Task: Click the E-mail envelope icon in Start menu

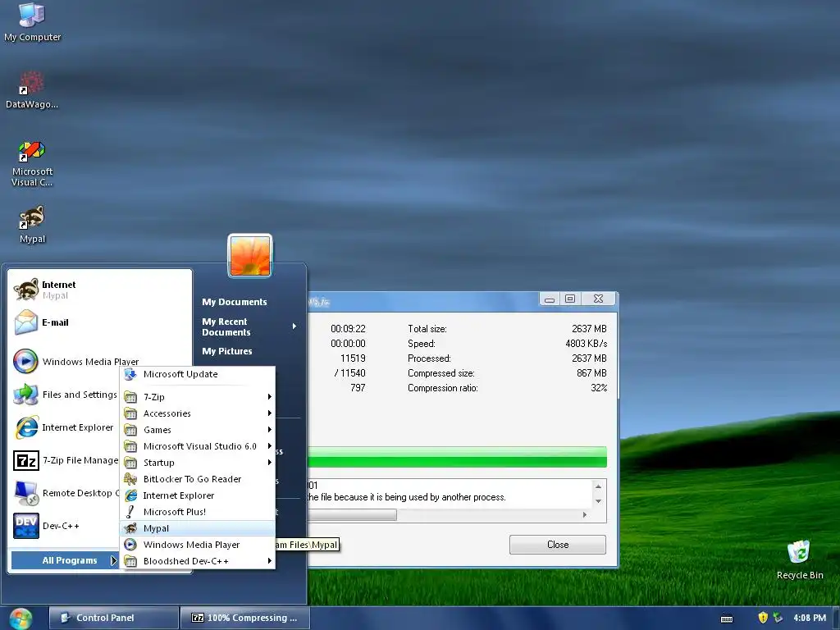Action: (x=25, y=322)
